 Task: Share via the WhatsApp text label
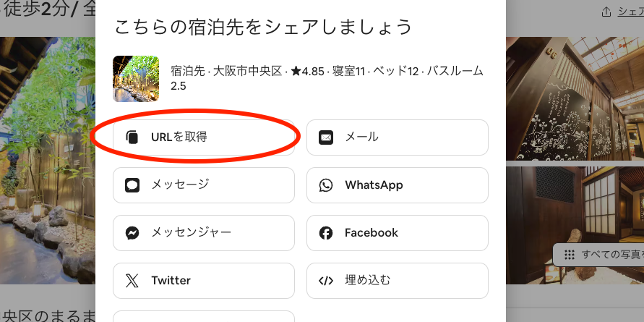point(374,185)
